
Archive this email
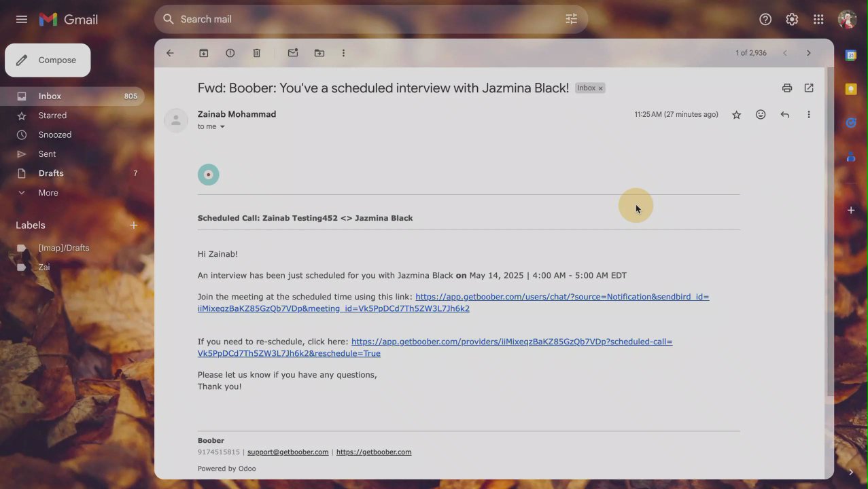(x=203, y=53)
